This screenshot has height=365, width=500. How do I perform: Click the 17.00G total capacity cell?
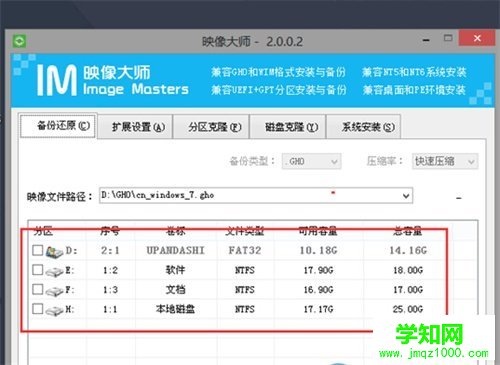tap(408, 290)
